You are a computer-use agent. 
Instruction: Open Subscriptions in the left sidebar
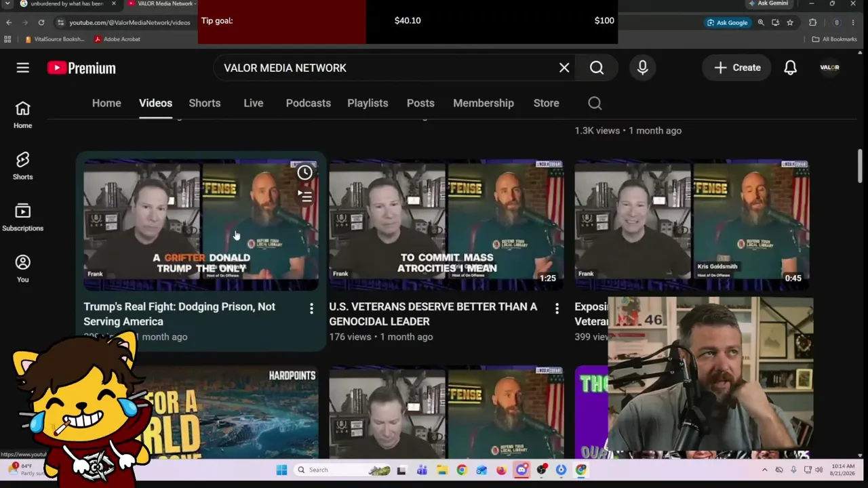click(22, 218)
